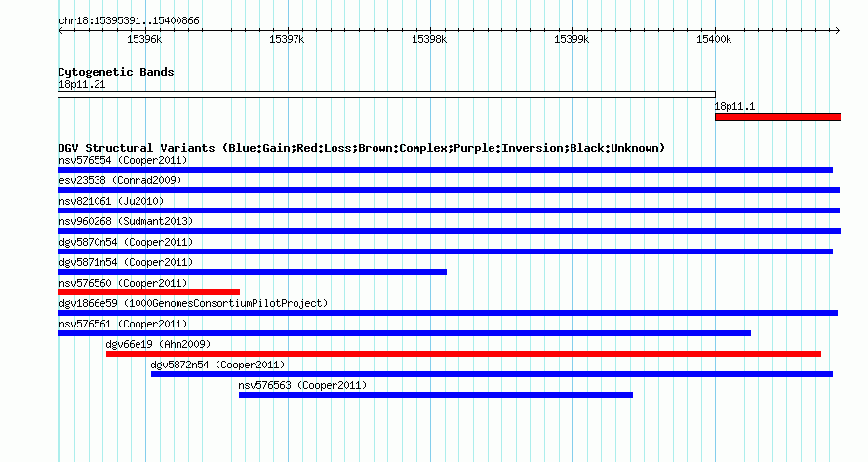The image size is (868, 462).
Task: Select the red nsv576560 loss bar
Action: pyautogui.click(x=148, y=292)
